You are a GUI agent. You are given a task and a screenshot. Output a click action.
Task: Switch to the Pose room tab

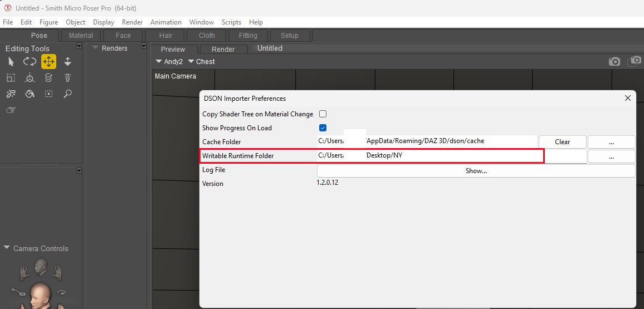pyautogui.click(x=39, y=35)
